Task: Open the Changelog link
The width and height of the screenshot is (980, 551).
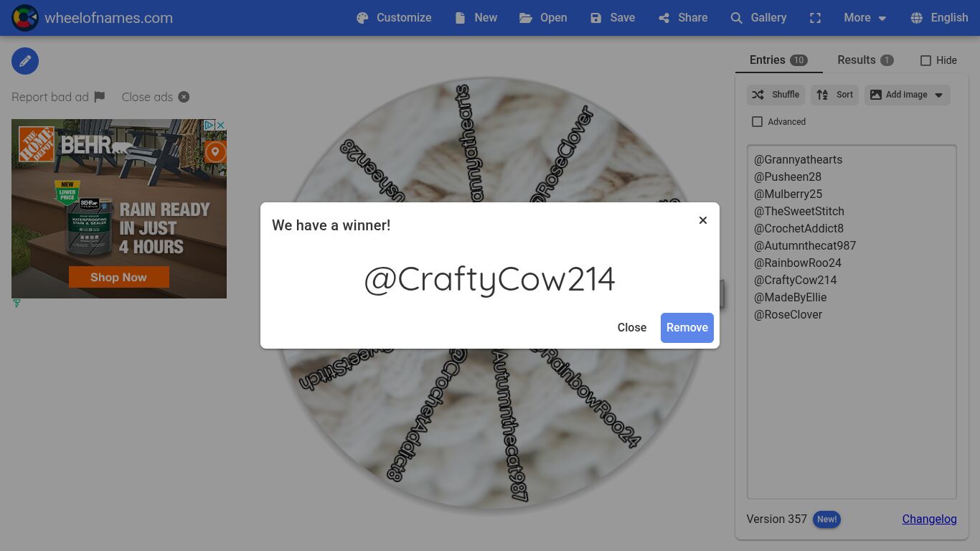Action: [x=929, y=519]
